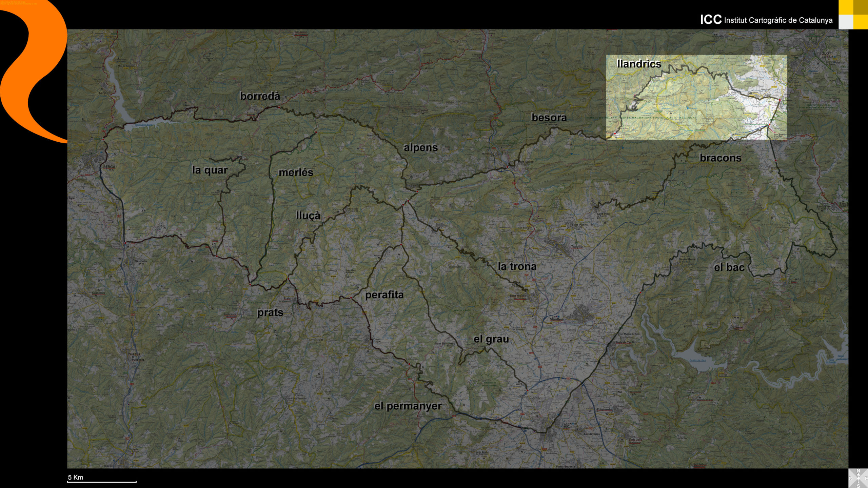Select the lluçà route label
Screen dimensions: 868x488
click(x=308, y=216)
